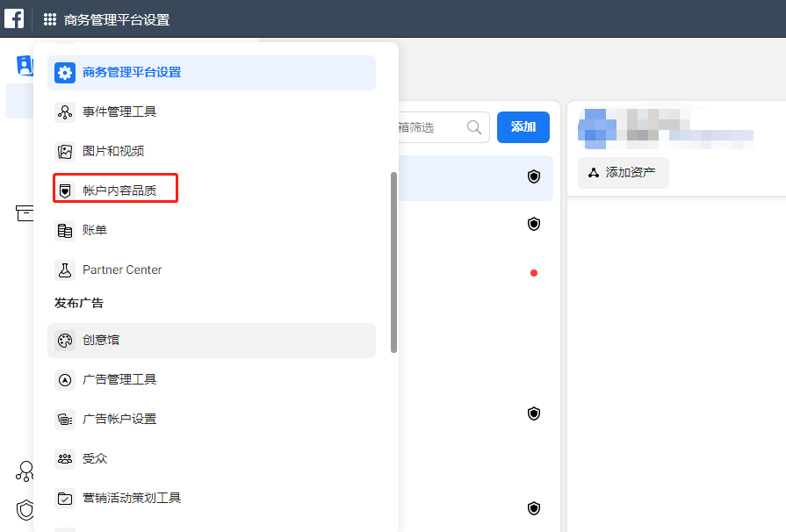Click the 图片和视频 image icon
This screenshot has width=786, height=532.
[65, 151]
